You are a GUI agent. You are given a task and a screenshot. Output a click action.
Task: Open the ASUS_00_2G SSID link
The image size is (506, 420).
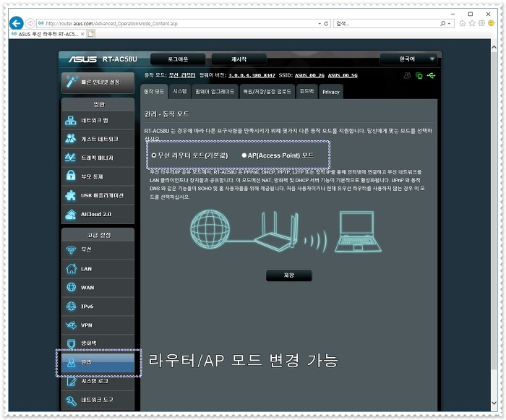pyautogui.click(x=309, y=75)
